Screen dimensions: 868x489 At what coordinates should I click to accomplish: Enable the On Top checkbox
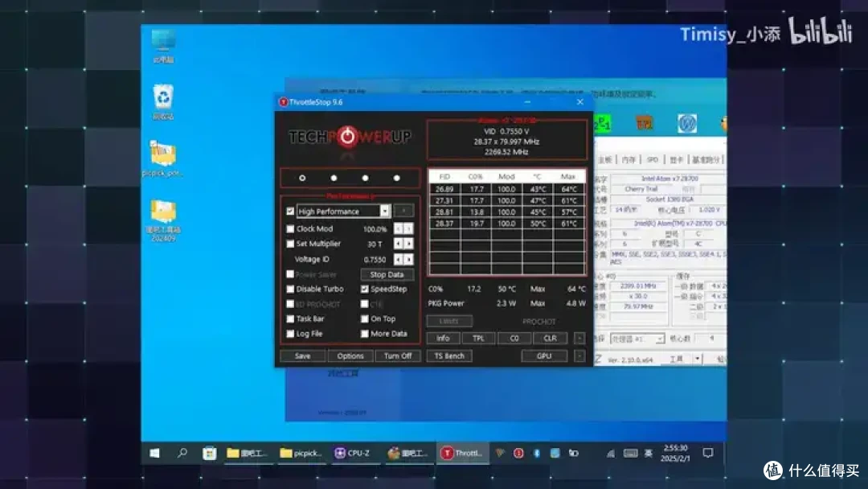tap(364, 319)
